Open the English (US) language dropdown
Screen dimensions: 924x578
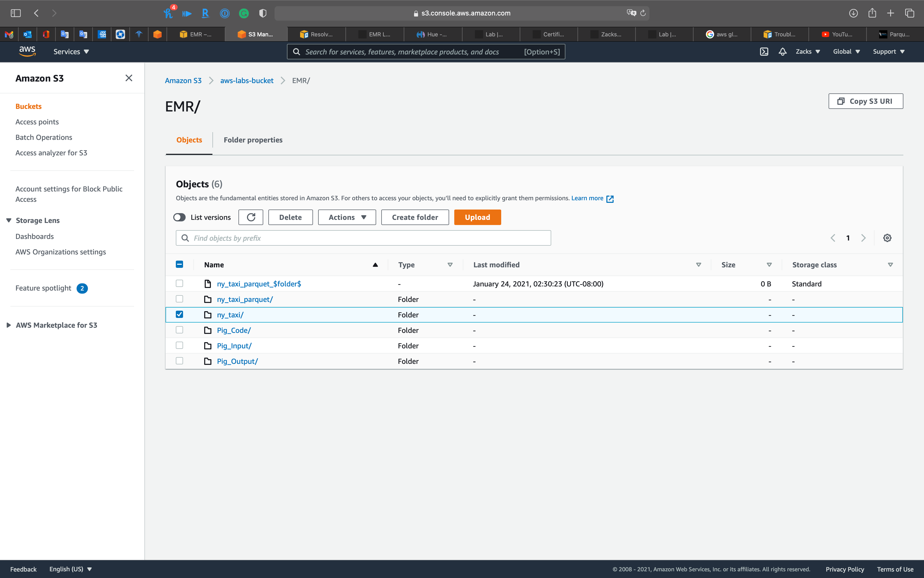click(71, 569)
